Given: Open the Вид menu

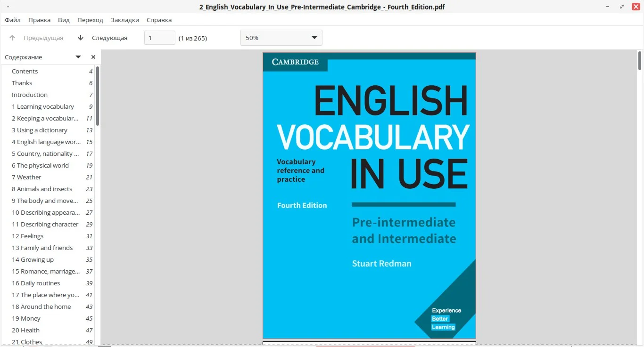Looking at the screenshot, I should click(64, 20).
